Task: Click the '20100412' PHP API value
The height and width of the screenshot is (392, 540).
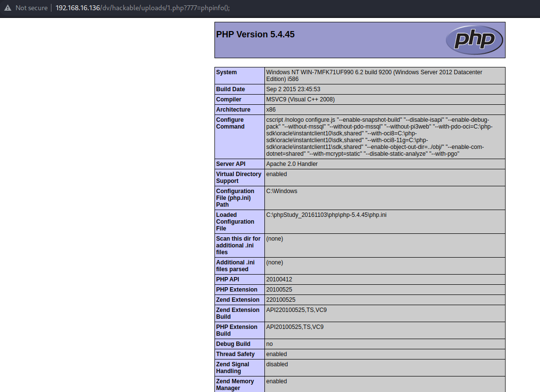Action: pos(279,279)
